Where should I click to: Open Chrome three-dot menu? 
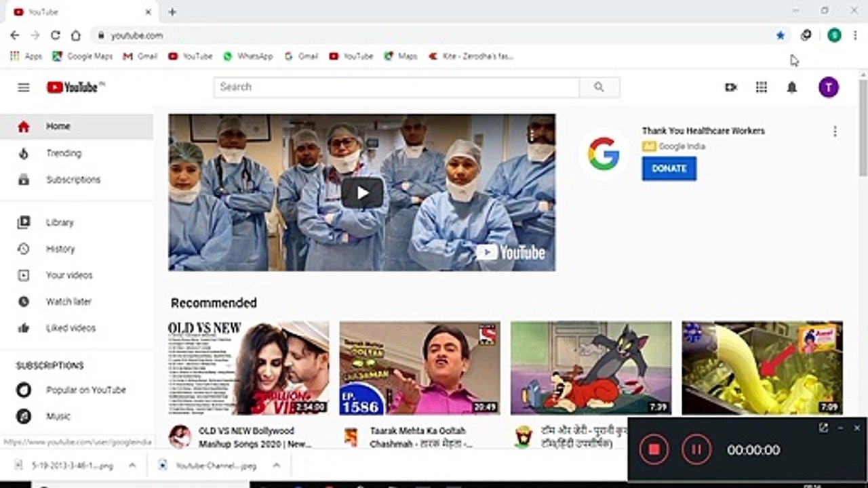click(856, 35)
